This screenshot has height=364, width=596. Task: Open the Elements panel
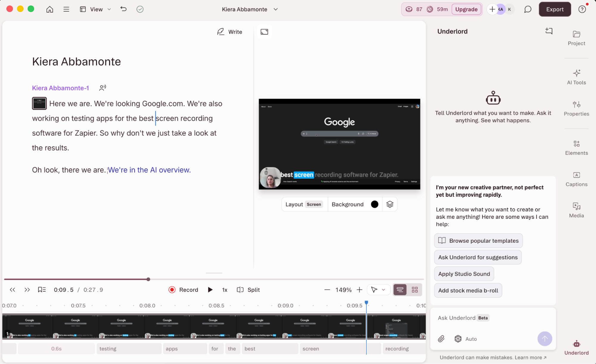pyautogui.click(x=576, y=147)
